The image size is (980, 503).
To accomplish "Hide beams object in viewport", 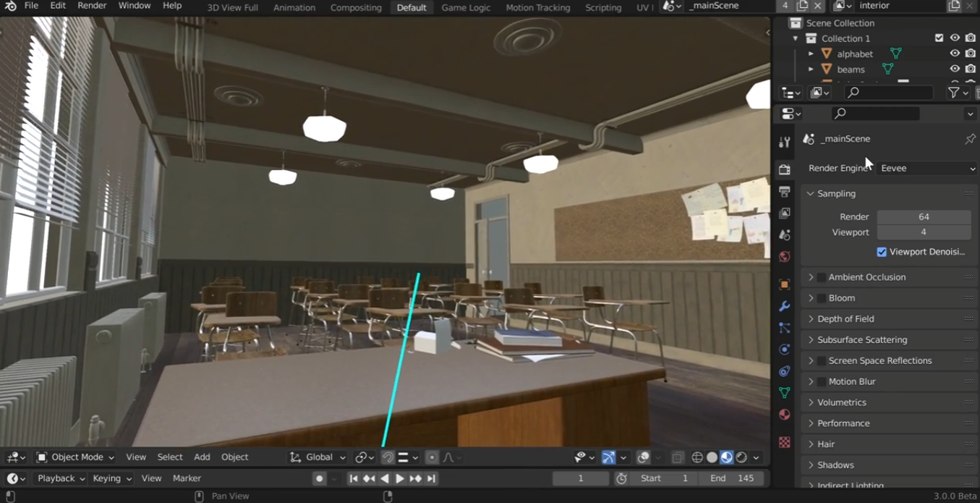I will [955, 69].
